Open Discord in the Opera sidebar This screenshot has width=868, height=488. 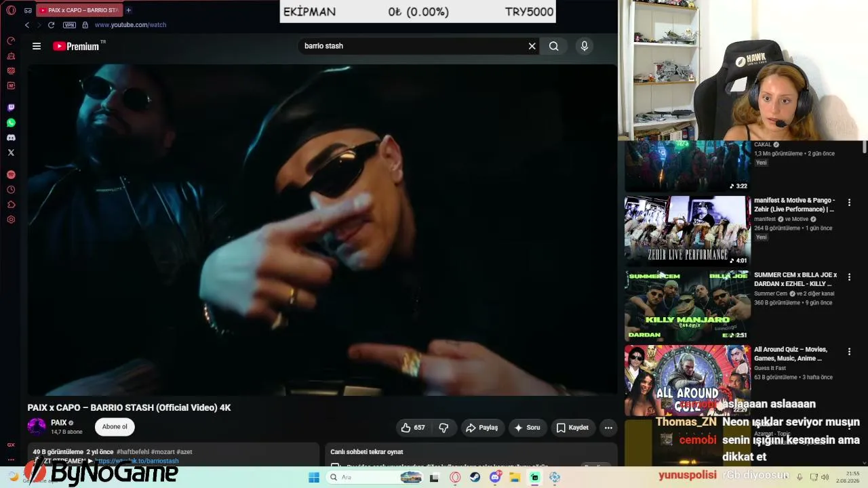tap(11, 138)
